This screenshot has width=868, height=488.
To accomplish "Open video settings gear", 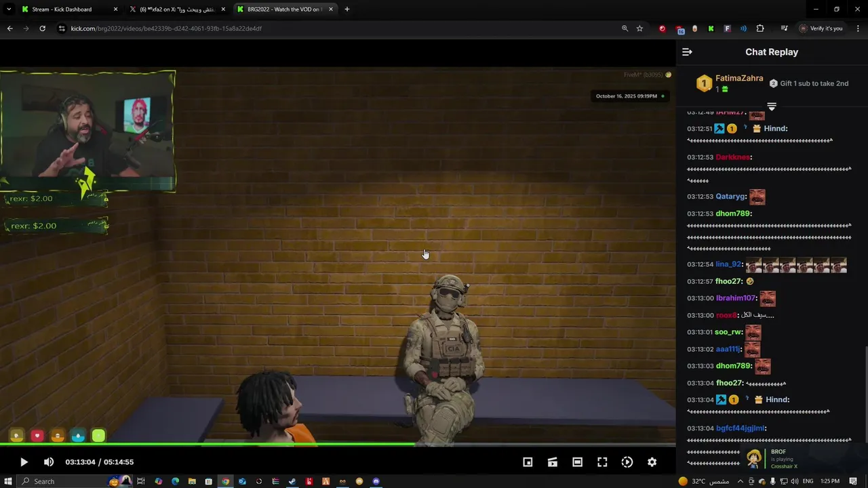I will [x=652, y=462].
